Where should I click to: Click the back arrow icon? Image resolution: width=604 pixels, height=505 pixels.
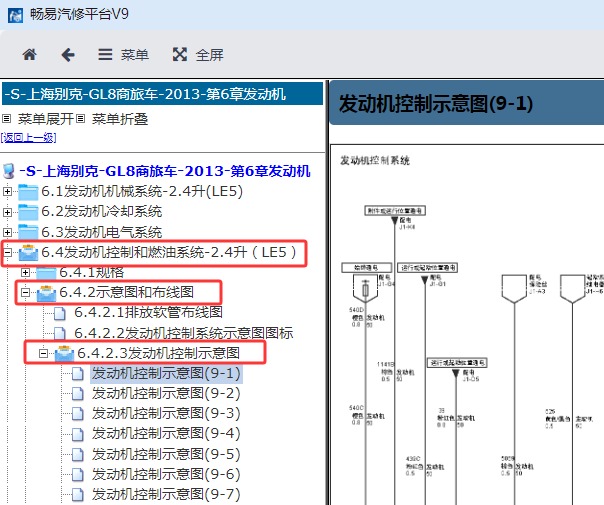tap(68, 55)
